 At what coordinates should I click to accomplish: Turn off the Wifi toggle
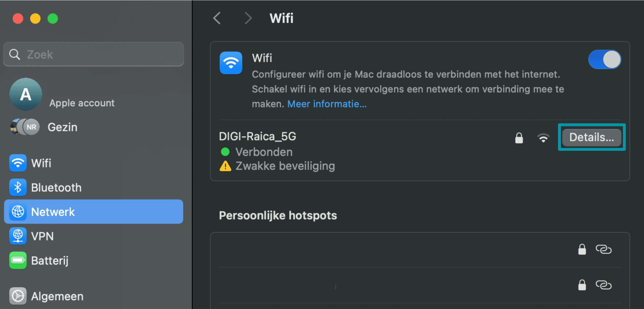[605, 59]
